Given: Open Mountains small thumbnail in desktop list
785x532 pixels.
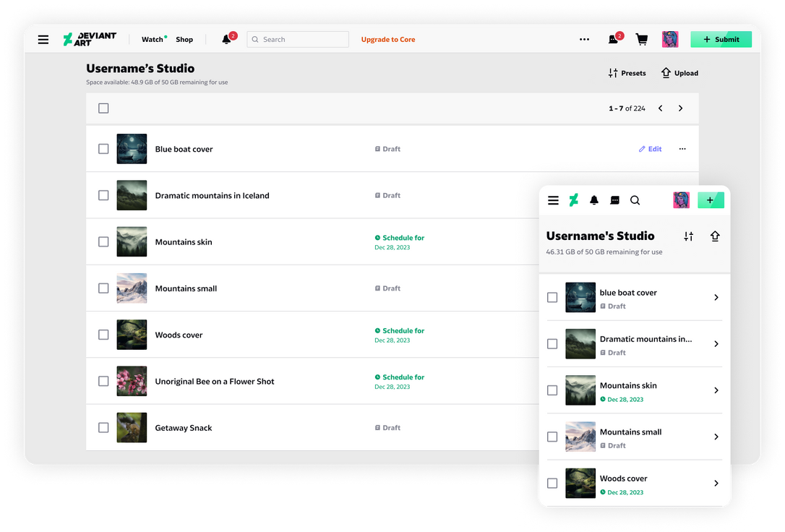Looking at the screenshot, I should click(132, 288).
